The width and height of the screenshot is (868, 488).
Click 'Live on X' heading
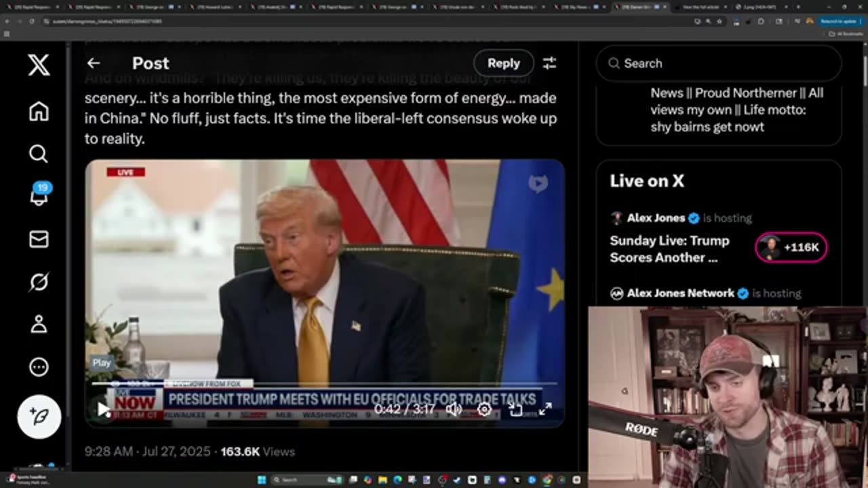click(x=646, y=181)
